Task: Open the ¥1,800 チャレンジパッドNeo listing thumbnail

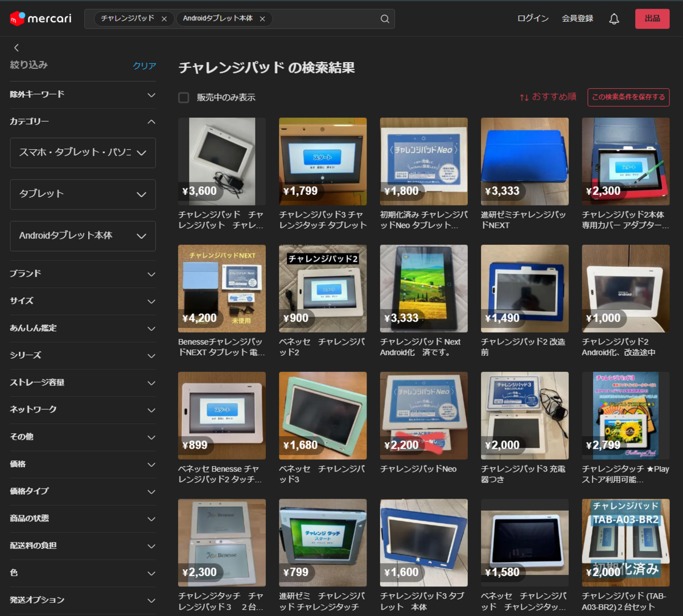Action: point(424,162)
